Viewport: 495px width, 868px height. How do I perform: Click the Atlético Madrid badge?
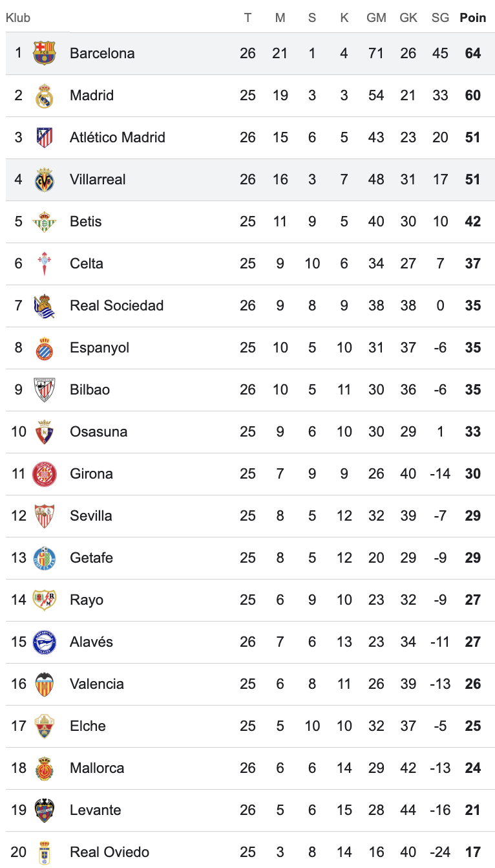pyautogui.click(x=45, y=137)
